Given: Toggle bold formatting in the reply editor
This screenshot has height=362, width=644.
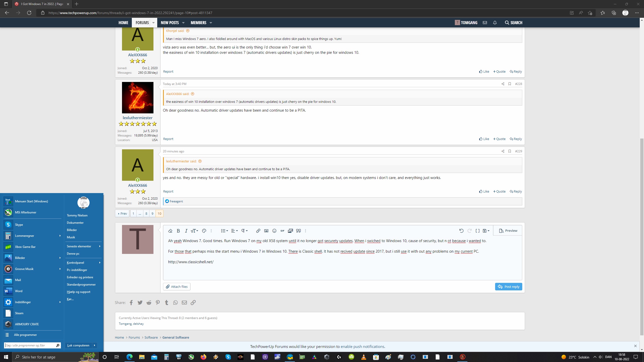Looking at the screenshot, I should click(x=178, y=231).
